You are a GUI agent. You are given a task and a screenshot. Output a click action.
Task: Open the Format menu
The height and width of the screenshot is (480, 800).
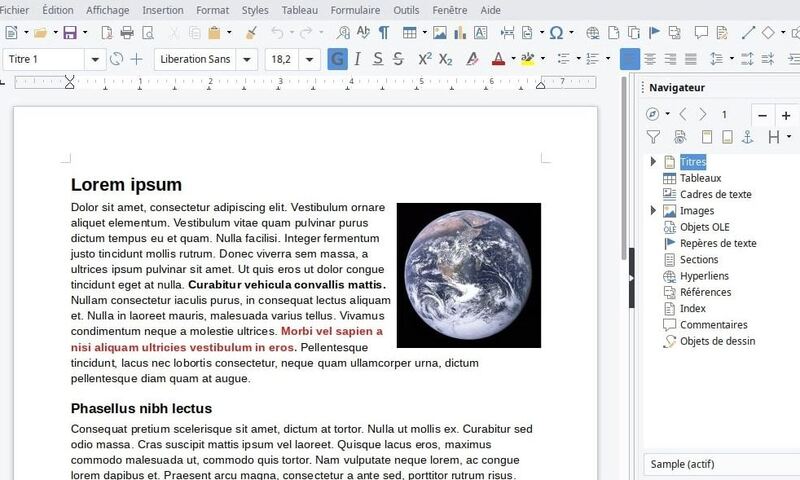point(212,10)
